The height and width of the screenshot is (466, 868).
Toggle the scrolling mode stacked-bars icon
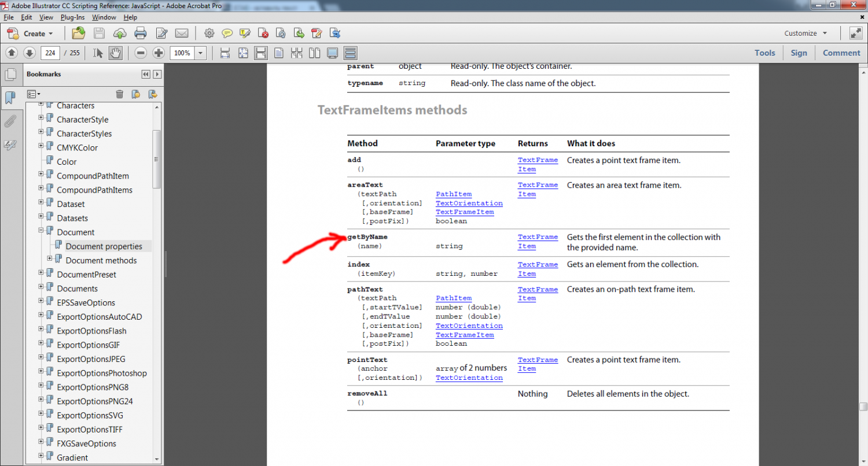pyautogui.click(x=350, y=53)
